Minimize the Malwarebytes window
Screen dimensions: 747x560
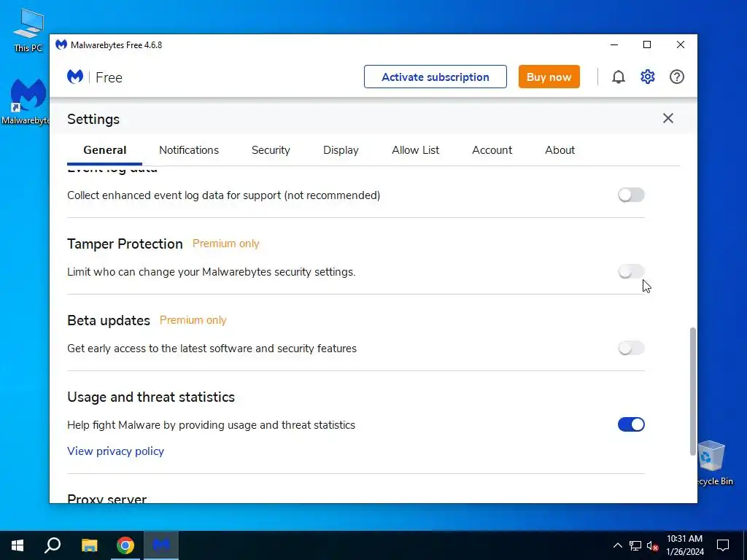coord(614,44)
